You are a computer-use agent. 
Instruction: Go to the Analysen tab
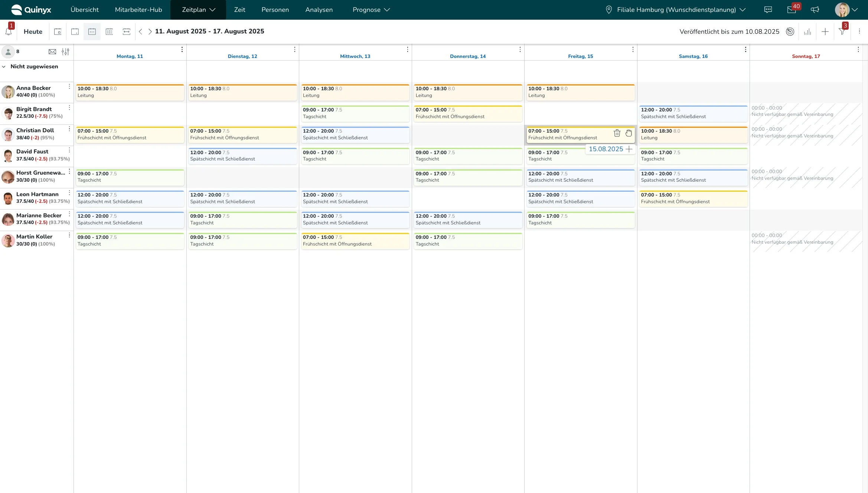[x=319, y=10]
